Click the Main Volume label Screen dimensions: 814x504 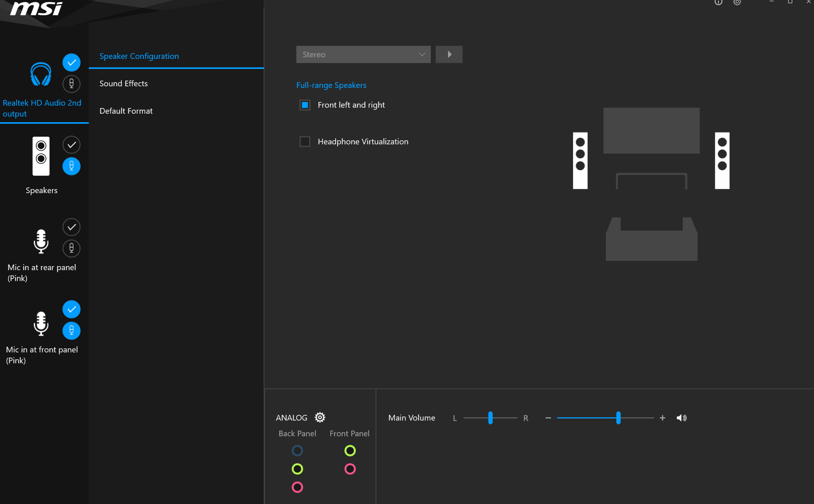412,418
